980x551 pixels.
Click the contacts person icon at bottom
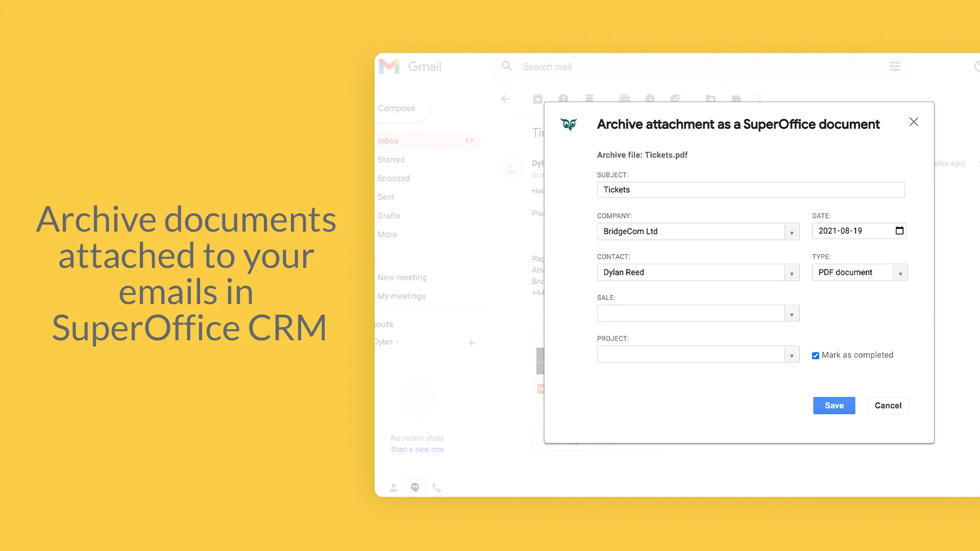(394, 488)
